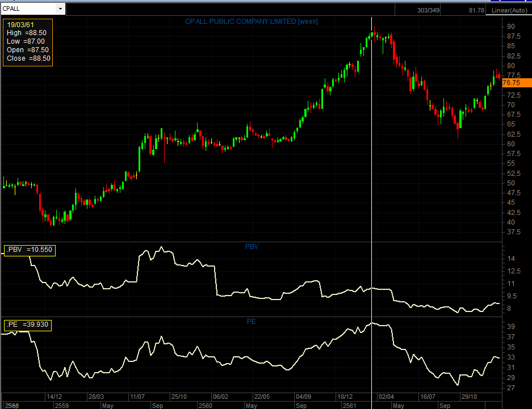Click the 04/09 date on time axis
Viewport: 532px width, 409px height.
(x=303, y=397)
